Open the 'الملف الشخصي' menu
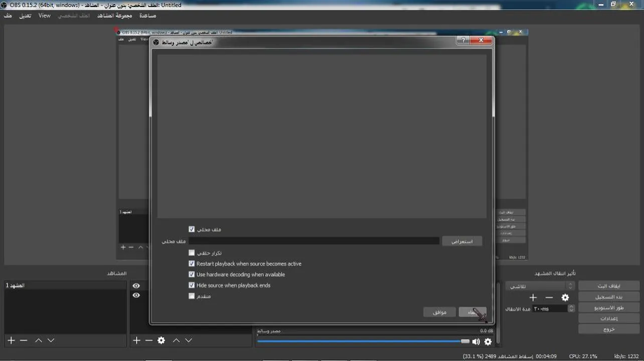Image resolution: width=644 pixels, height=361 pixels. tap(74, 16)
